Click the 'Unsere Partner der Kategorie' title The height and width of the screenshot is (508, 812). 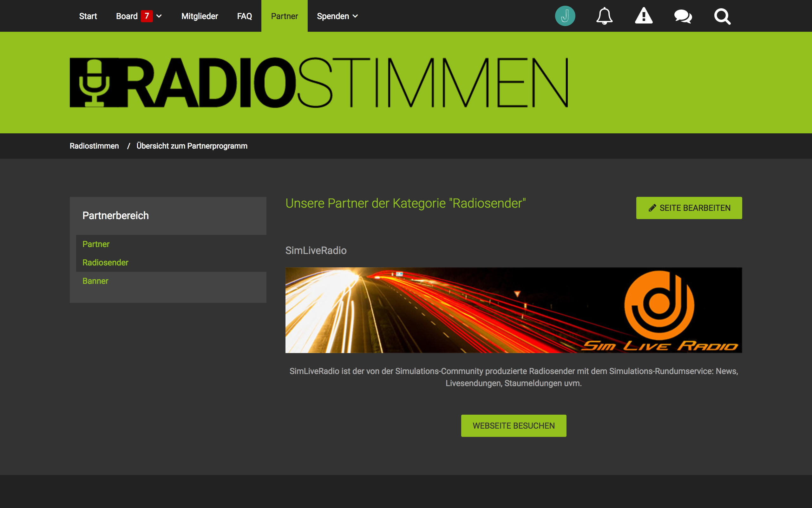[x=405, y=203]
